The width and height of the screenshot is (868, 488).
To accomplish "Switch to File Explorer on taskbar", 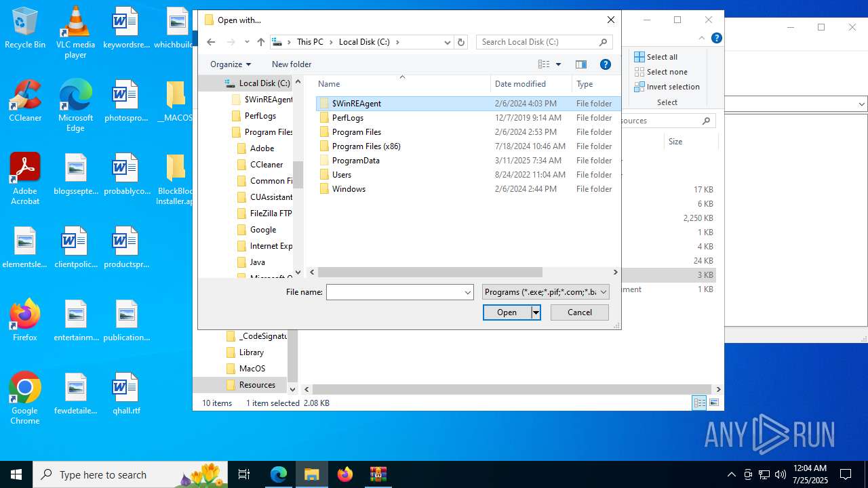I will pyautogui.click(x=312, y=474).
